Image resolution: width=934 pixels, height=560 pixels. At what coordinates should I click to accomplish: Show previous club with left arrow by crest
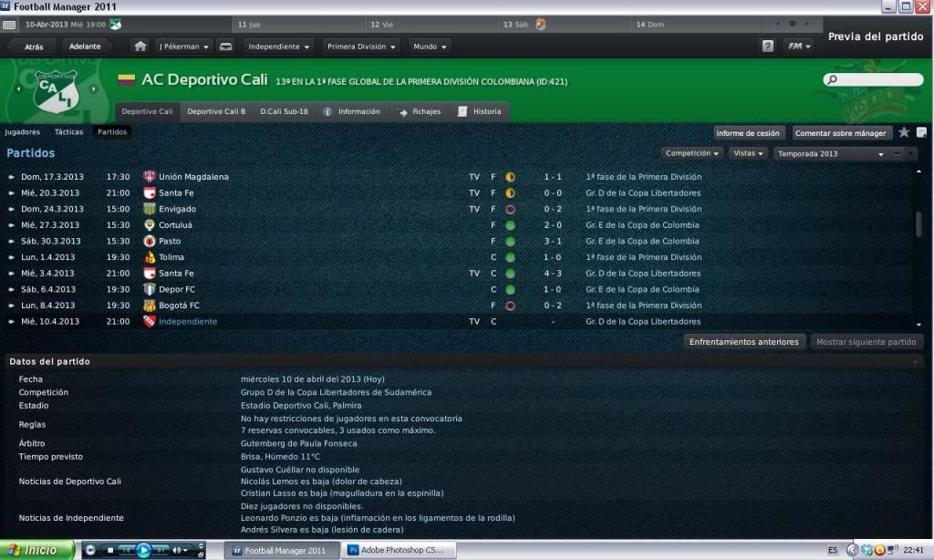click(x=18, y=88)
